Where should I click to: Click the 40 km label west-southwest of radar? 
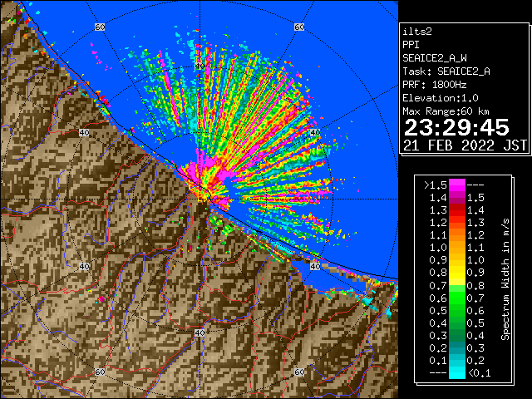pos(84,266)
